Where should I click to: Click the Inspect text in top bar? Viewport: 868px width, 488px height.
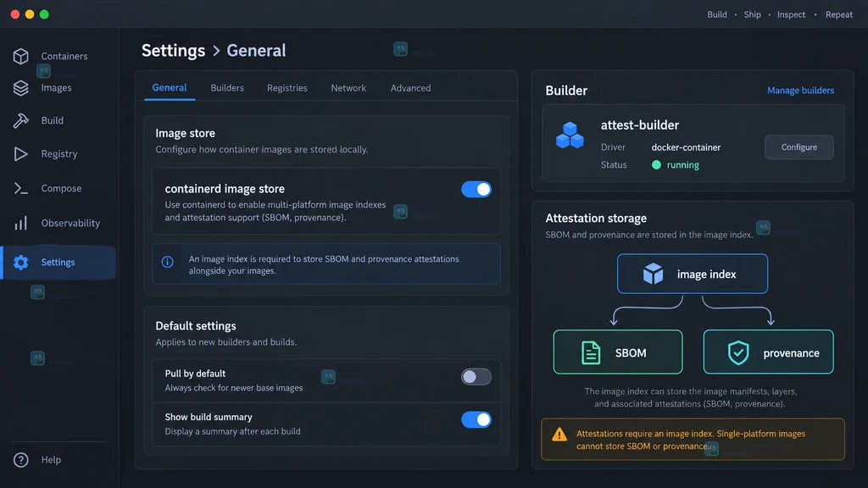tap(791, 14)
